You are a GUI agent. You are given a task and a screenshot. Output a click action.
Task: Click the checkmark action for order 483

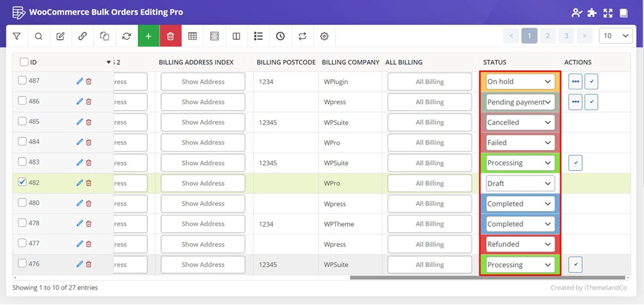(x=575, y=163)
